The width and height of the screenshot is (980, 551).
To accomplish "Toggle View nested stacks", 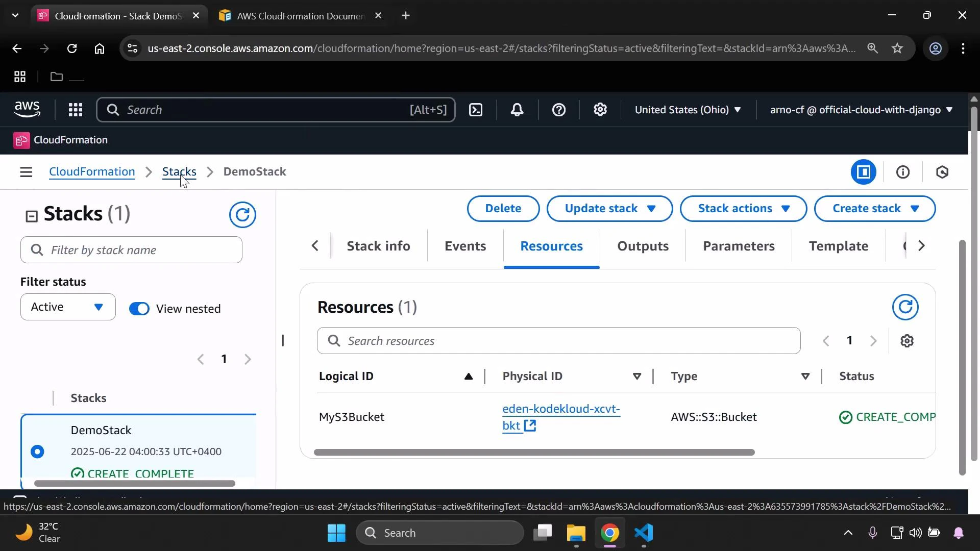I will [139, 308].
